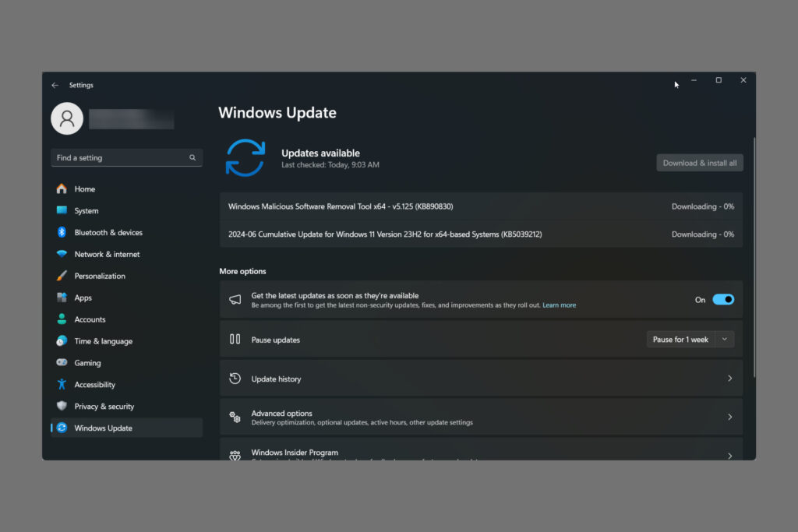
Task: Click the Accessibility figure icon
Action: (x=62, y=385)
